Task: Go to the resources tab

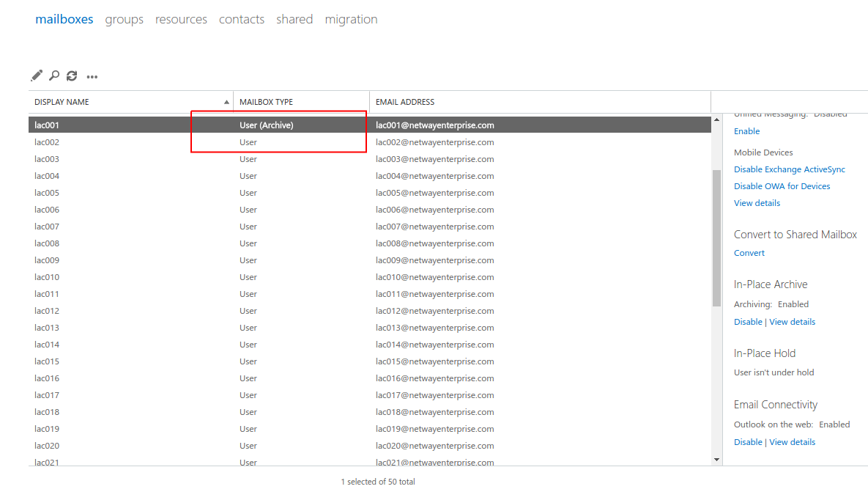Action: point(181,19)
